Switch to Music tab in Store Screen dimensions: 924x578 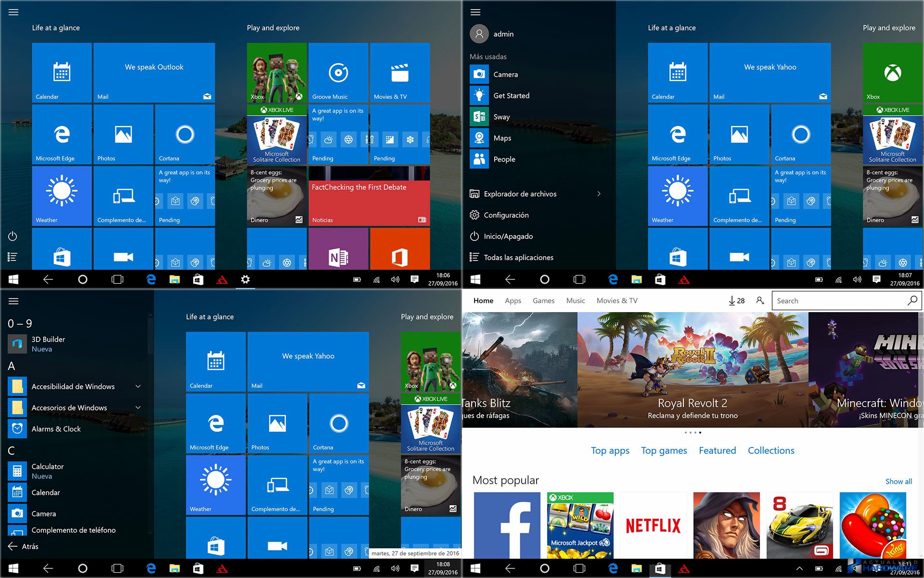point(576,301)
